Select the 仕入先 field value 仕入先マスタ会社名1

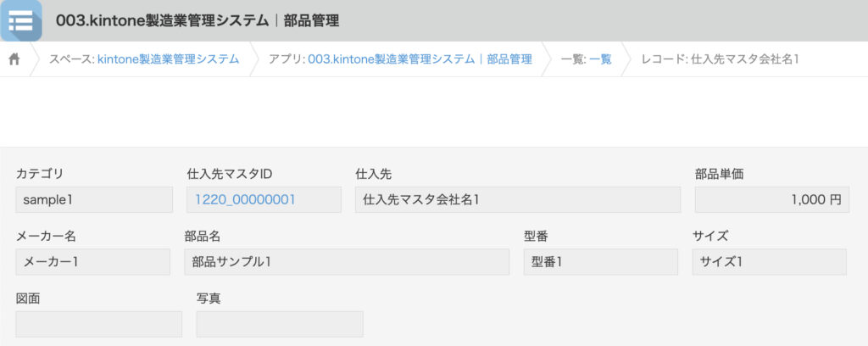point(517,200)
